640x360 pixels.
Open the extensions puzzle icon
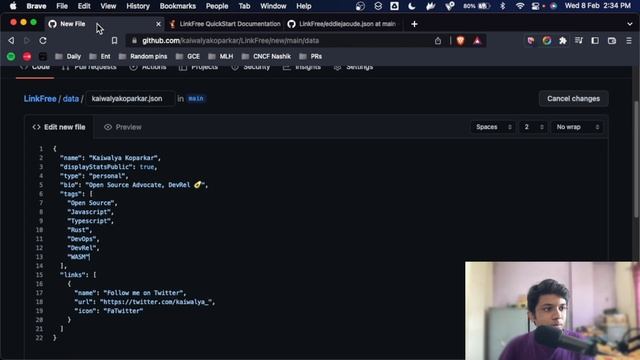point(563,40)
